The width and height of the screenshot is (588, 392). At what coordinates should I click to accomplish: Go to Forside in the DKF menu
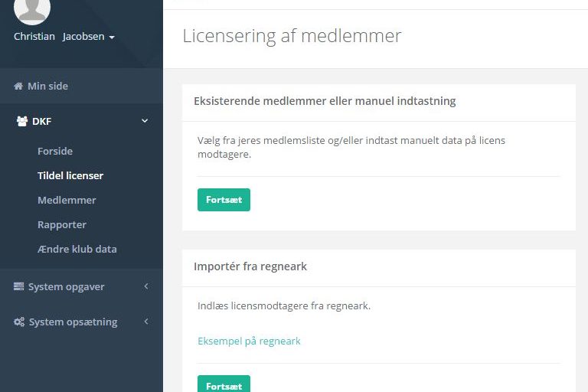(x=55, y=151)
